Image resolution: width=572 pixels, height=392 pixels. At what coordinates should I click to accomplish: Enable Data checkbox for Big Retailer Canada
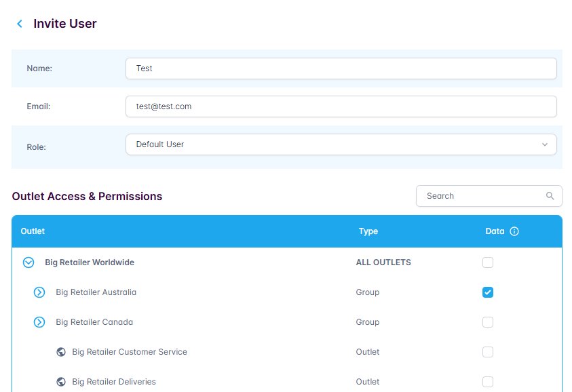click(488, 322)
